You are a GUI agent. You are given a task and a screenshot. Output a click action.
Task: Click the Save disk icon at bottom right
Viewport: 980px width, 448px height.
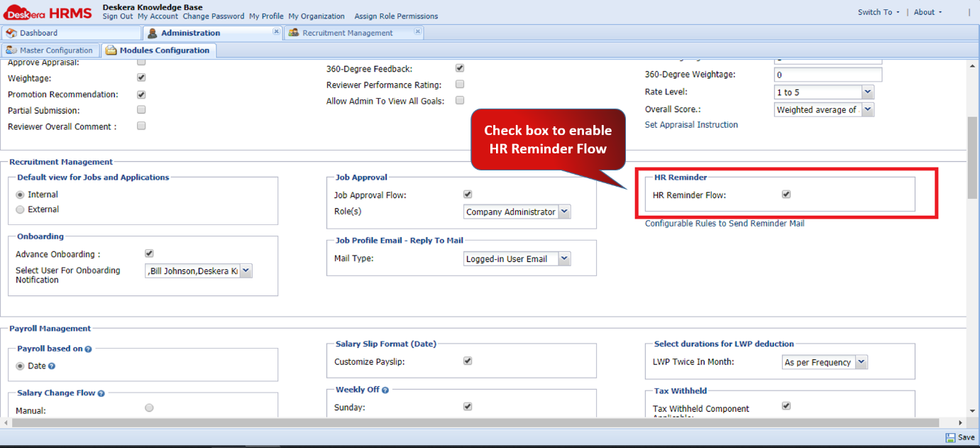[x=949, y=437]
